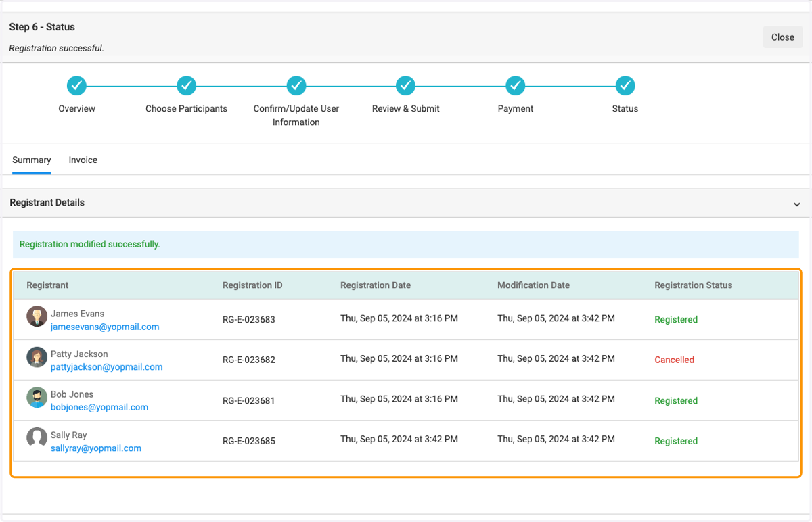
Task: Click the Registrant column header
Action: pos(47,285)
